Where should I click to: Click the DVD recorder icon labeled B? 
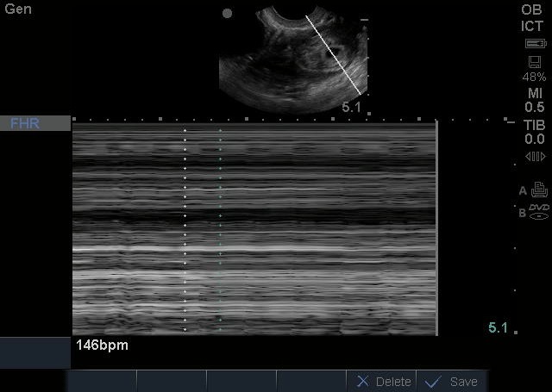point(538,211)
